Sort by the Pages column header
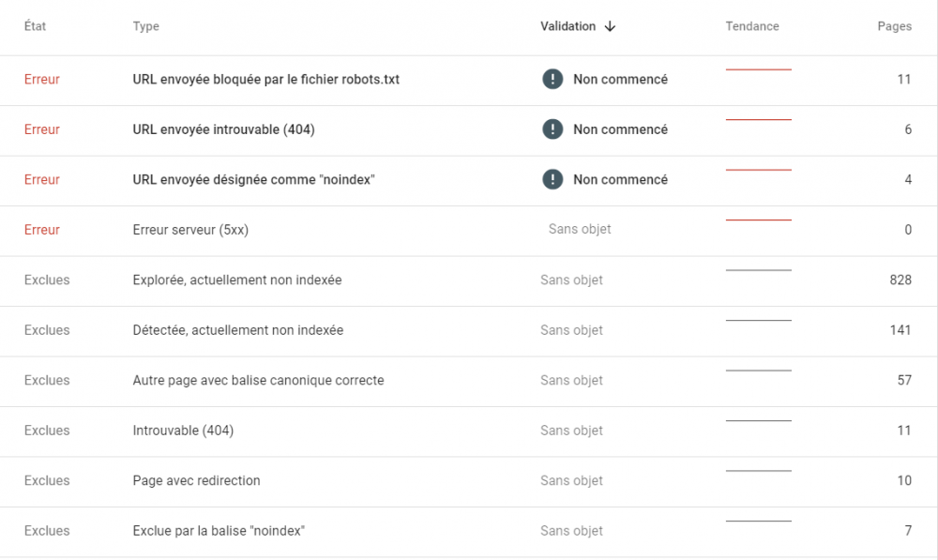This screenshot has width=938, height=560. [x=894, y=26]
